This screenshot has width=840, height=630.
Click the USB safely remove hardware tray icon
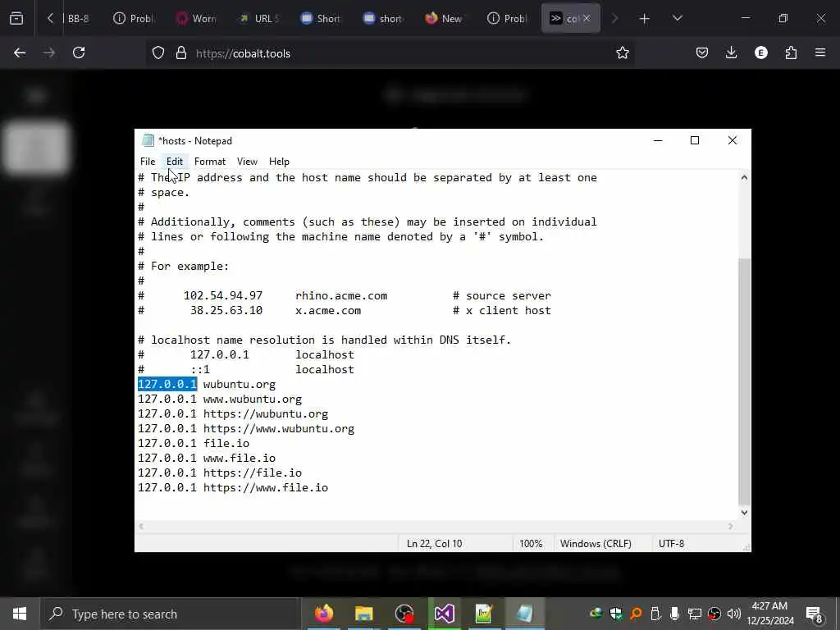[655, 614]
